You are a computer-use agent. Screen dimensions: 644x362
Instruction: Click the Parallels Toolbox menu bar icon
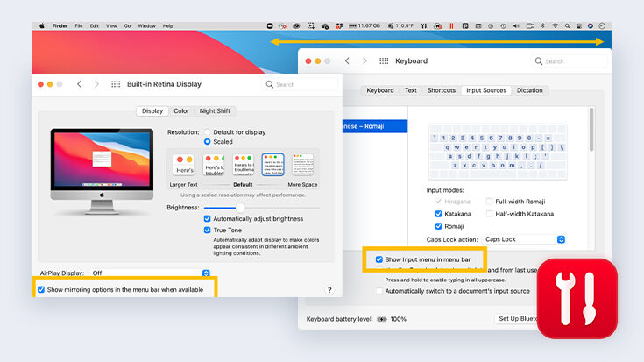(x=424, y=26)
